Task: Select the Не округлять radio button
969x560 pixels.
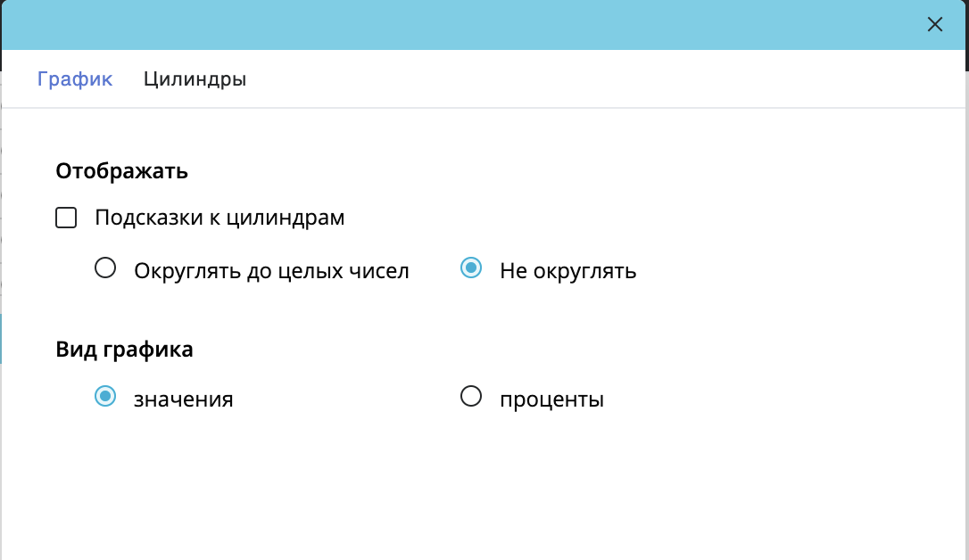Action: tap(471, 268)
